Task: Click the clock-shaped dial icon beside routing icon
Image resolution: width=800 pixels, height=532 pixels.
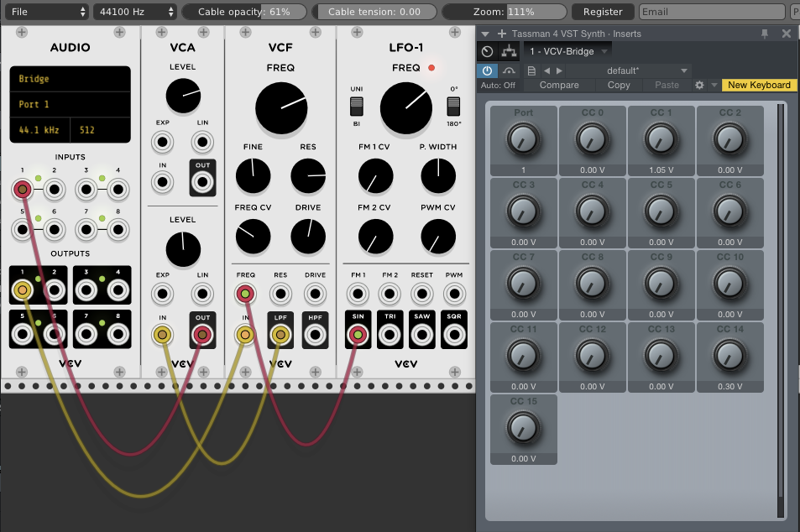Action: click(x=487, y=51)
